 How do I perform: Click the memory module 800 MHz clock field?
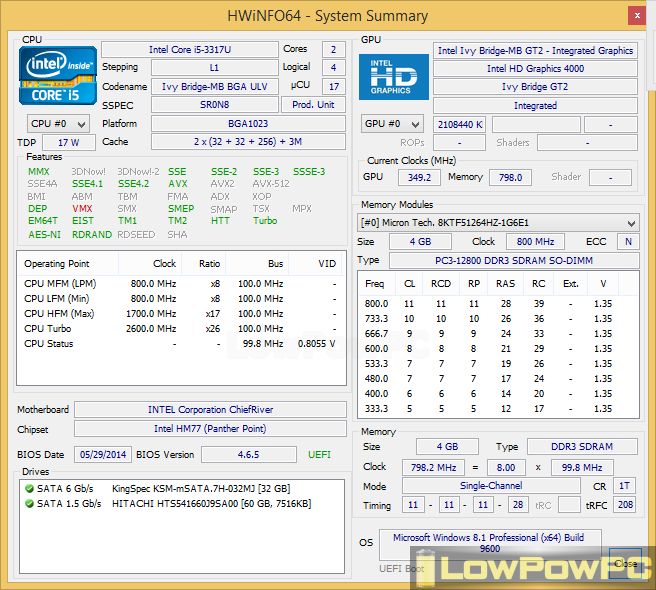[x=535, y=241]
